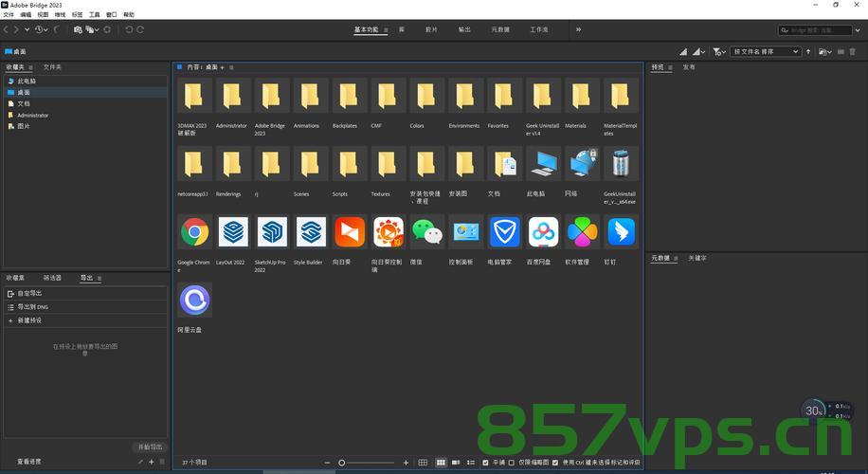Switch to the 文件夹 panel tab
868x474 pixels.
click(x=52, y=67)
